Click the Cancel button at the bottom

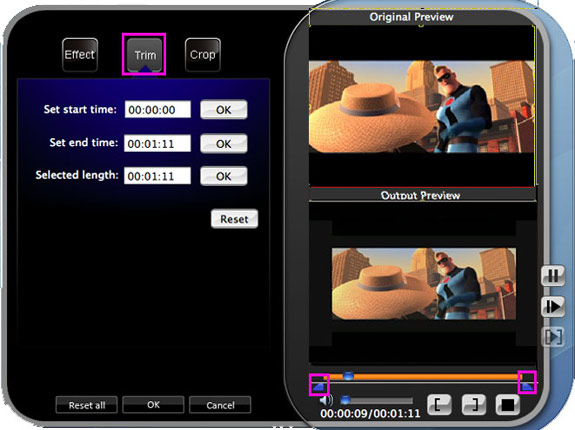coord(220,405)
